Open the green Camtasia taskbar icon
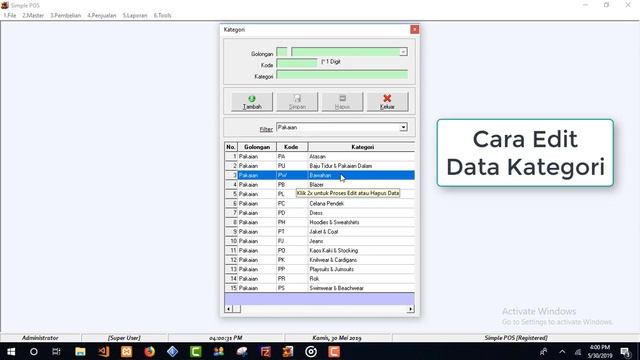This screenshot has height=360, width=640. [x=196, y=351]
